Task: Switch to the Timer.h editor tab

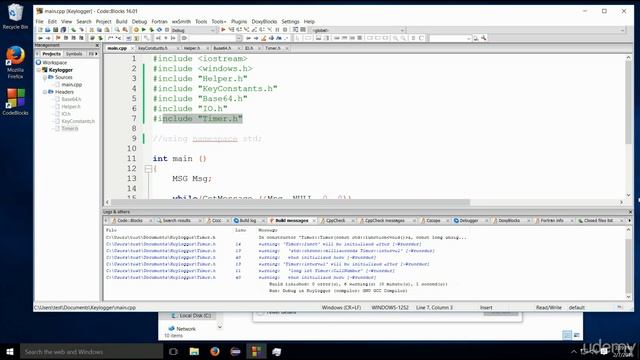Action: click(273, 48)
